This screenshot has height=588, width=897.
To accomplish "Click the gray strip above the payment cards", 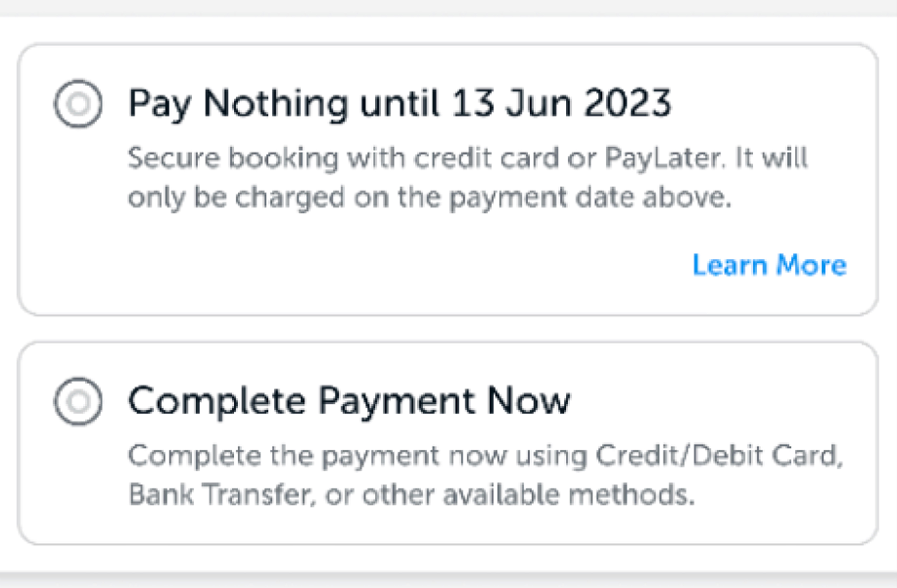I will (x=448, y=8).
